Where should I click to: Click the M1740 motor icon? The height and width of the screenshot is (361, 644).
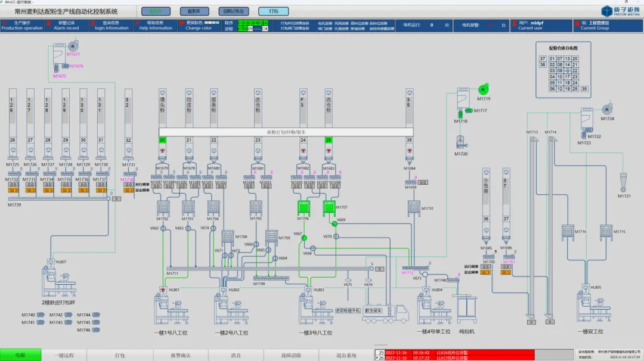41,315
